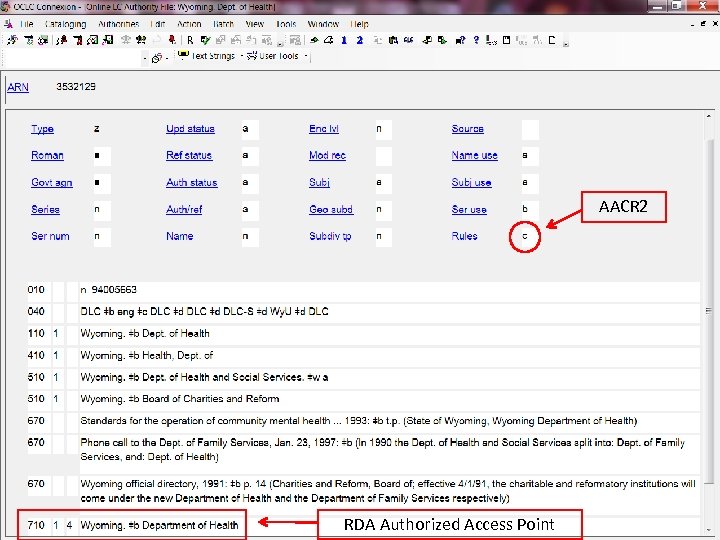720x540 pixels.
Task: Click the Name use link
Action: (x=475, y=156)
